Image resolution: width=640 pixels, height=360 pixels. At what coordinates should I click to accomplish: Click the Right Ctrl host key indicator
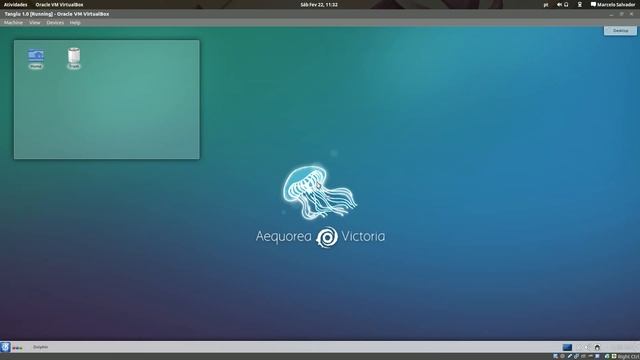coord(629,356)
